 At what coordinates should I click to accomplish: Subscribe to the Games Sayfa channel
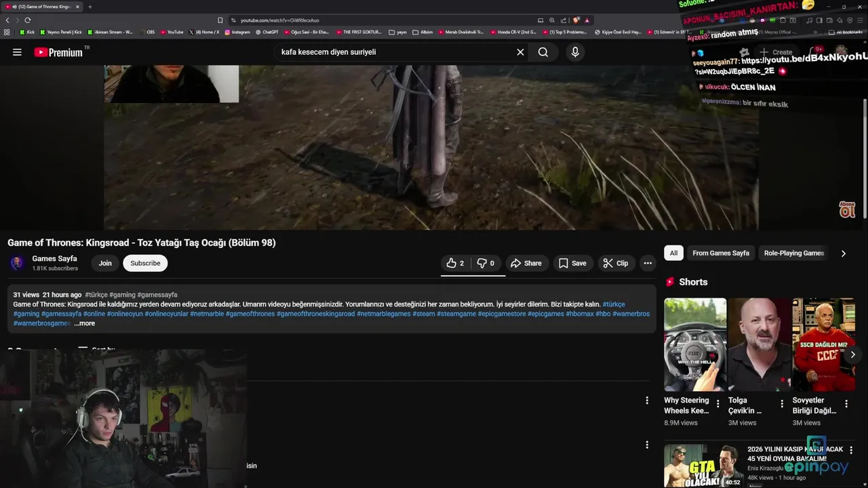pos(145,263)
